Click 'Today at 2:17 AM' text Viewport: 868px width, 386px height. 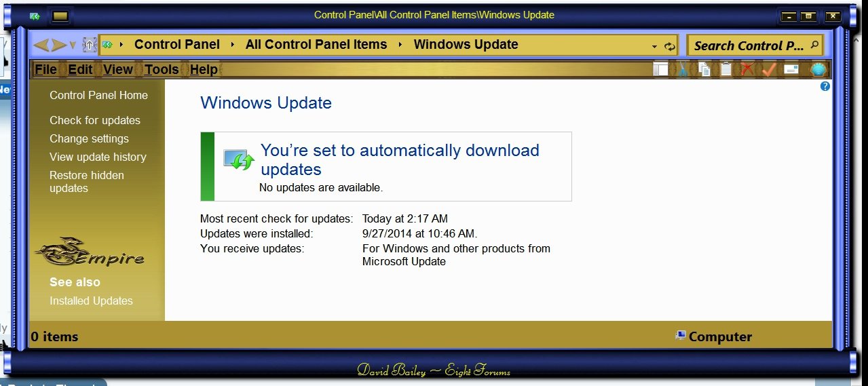[405, 218]
